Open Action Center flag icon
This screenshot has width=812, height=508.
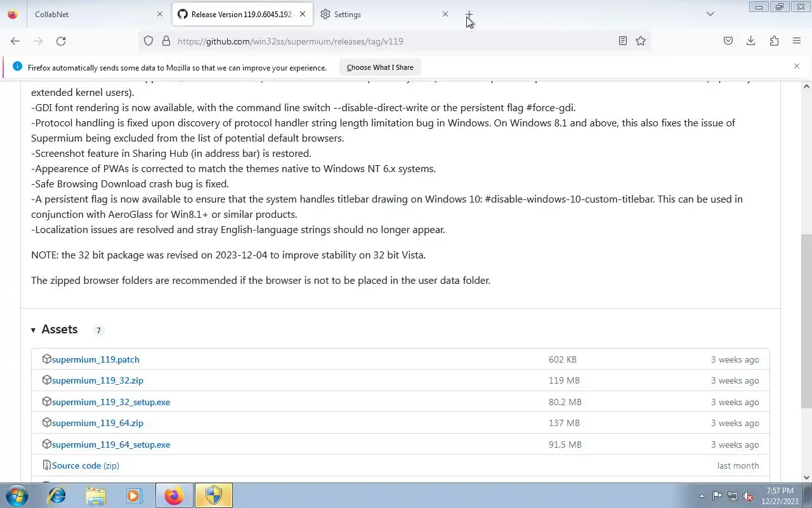point(717,496)
